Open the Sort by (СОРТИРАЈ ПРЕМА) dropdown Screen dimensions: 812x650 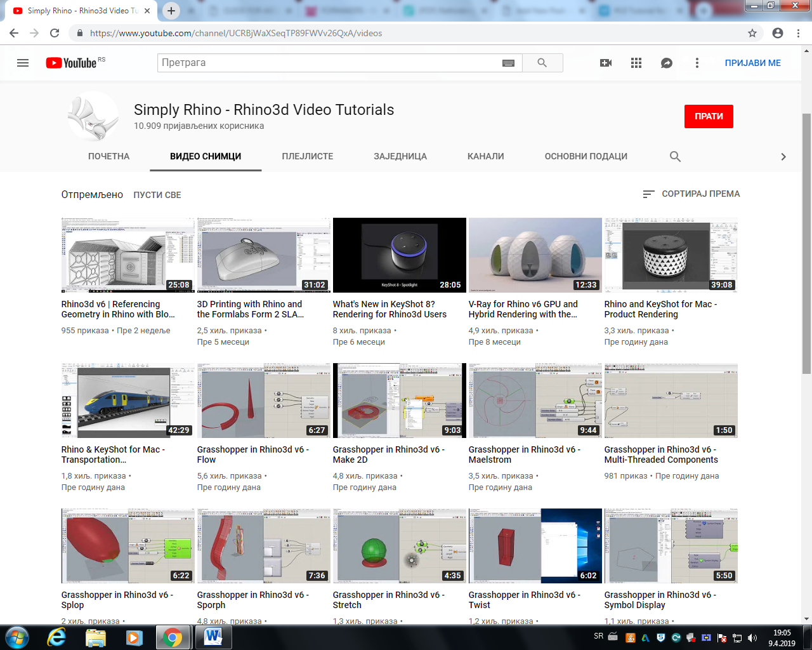(x=691, y=194)
